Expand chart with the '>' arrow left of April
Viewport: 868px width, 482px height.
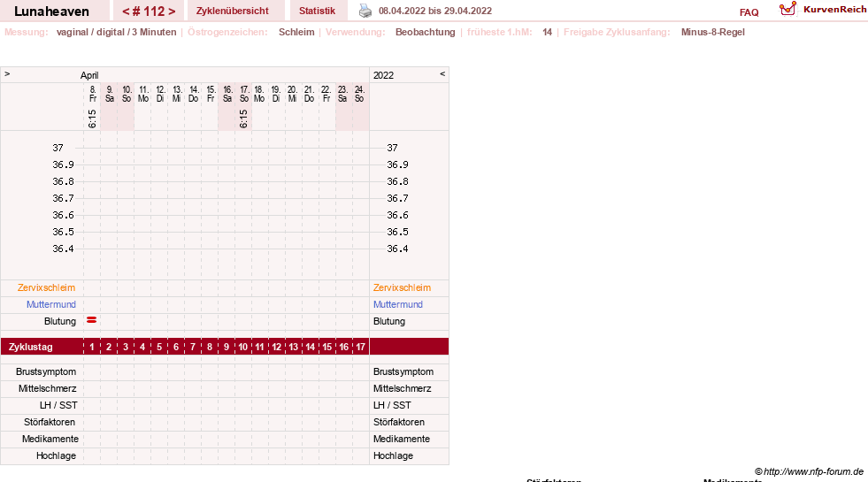pyautogui.click(x=7, y=73)
